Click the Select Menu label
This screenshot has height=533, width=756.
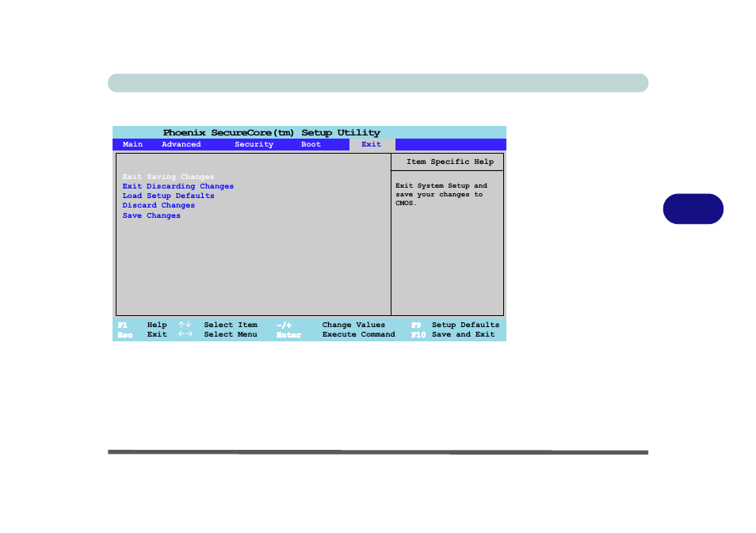coord(231,335)
